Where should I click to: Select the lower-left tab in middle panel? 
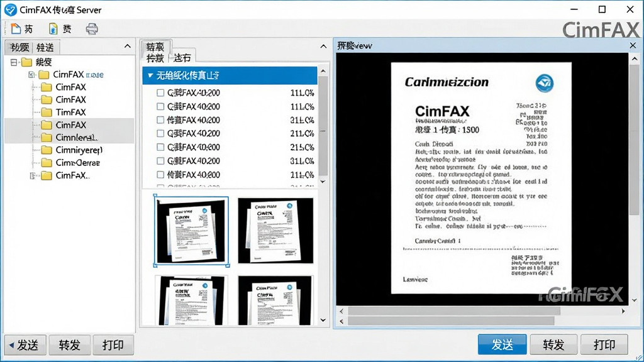(155, 58)
